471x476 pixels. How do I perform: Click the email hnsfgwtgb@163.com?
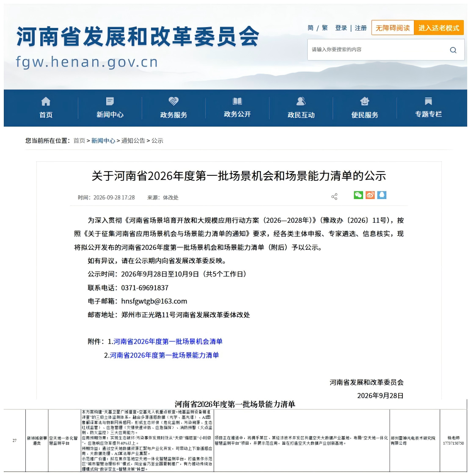154,301
